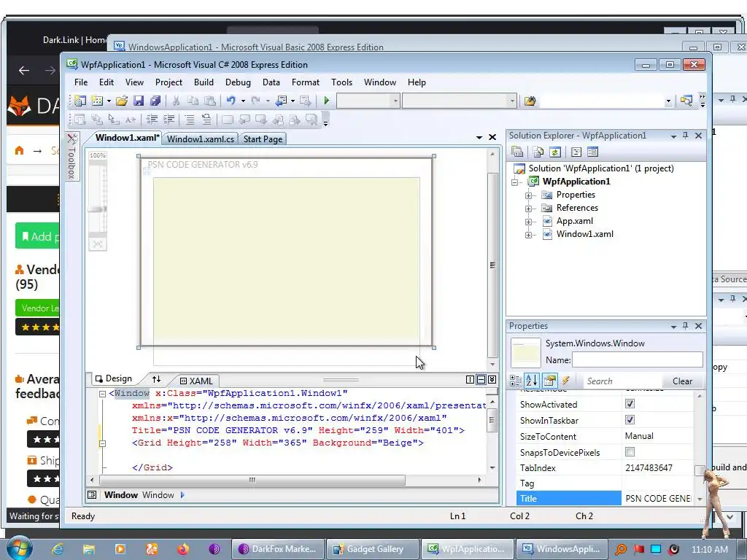
Task: Open the Find combo box dropdown
Action: (x=668, y=101)
